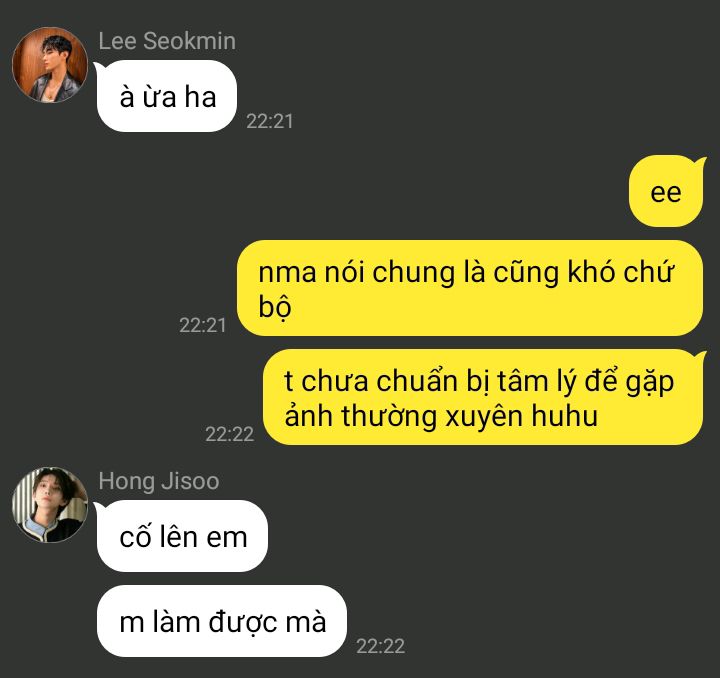The width and height of the screenshot is (720, 678).
Task: Select the "à ừa ha" message bubble
Action: click(167, 96)
